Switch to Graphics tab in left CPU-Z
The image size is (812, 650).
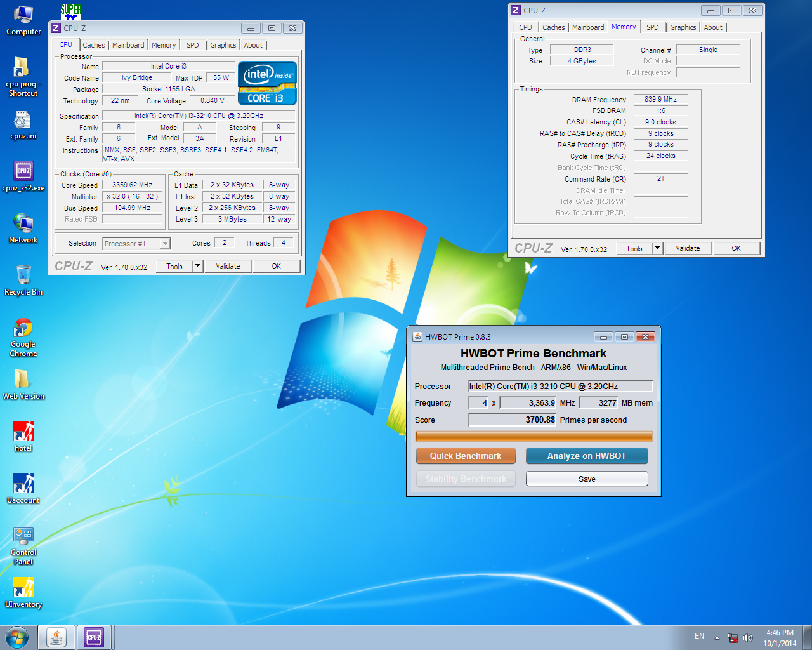point(223,45)
